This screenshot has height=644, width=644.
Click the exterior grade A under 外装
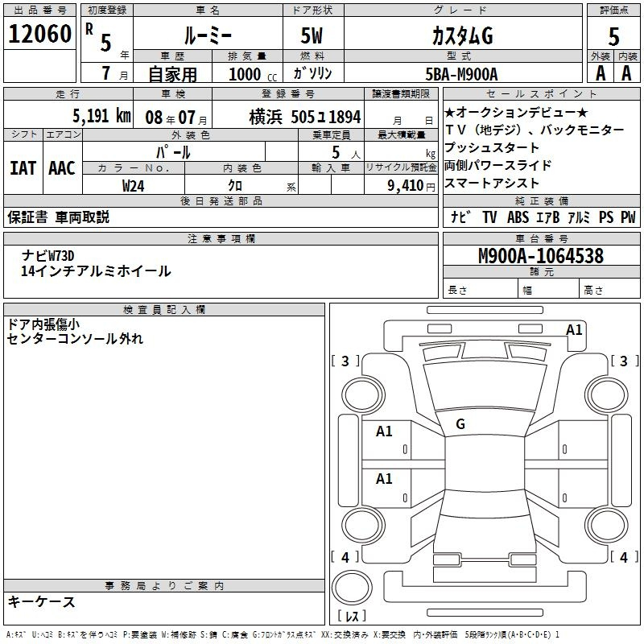click(601, 73)
